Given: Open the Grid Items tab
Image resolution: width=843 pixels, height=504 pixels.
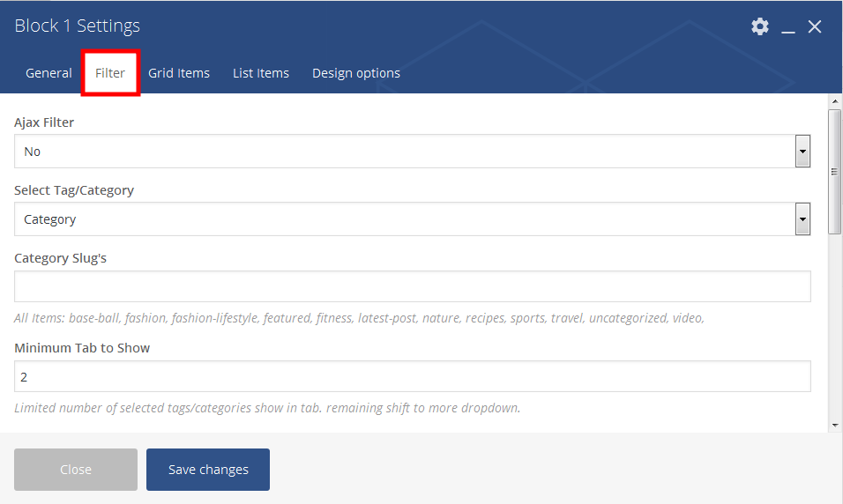Looking at the screenshot, I should coord(179,73).
